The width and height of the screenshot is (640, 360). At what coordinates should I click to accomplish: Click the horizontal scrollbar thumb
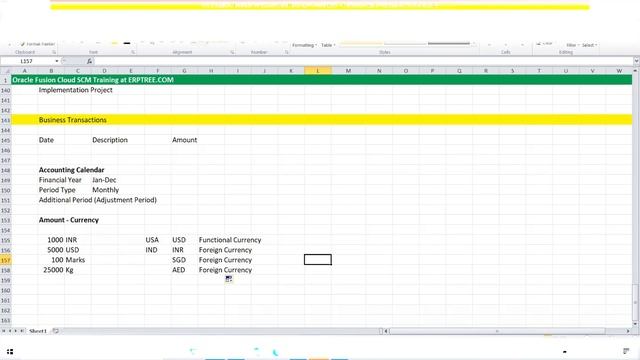(497, 331)
